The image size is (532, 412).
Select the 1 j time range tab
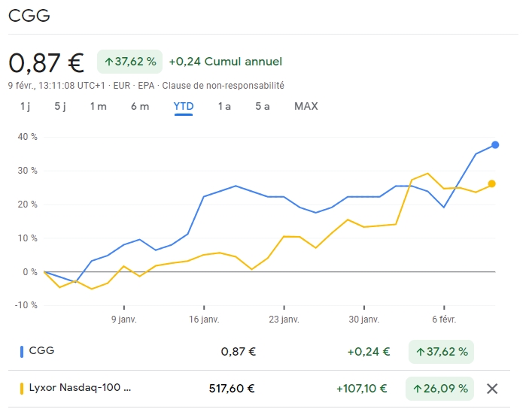[x=25, y=106]
